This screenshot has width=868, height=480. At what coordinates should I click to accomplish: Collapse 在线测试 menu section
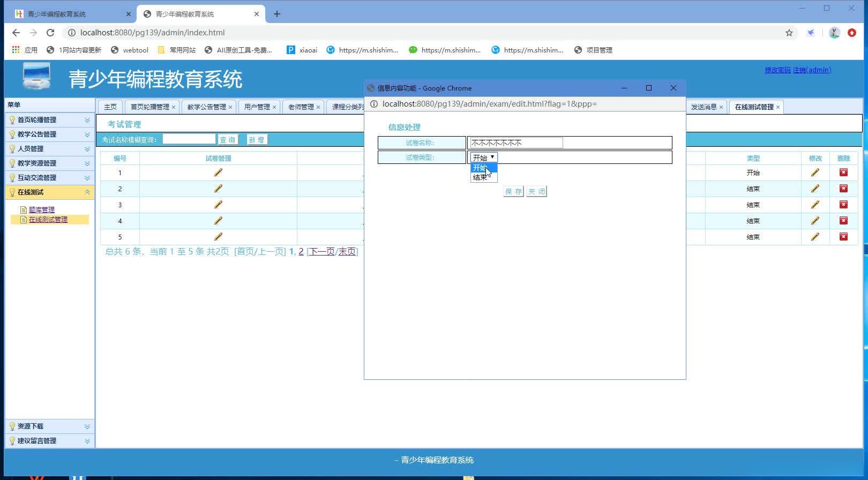(87, 192)
